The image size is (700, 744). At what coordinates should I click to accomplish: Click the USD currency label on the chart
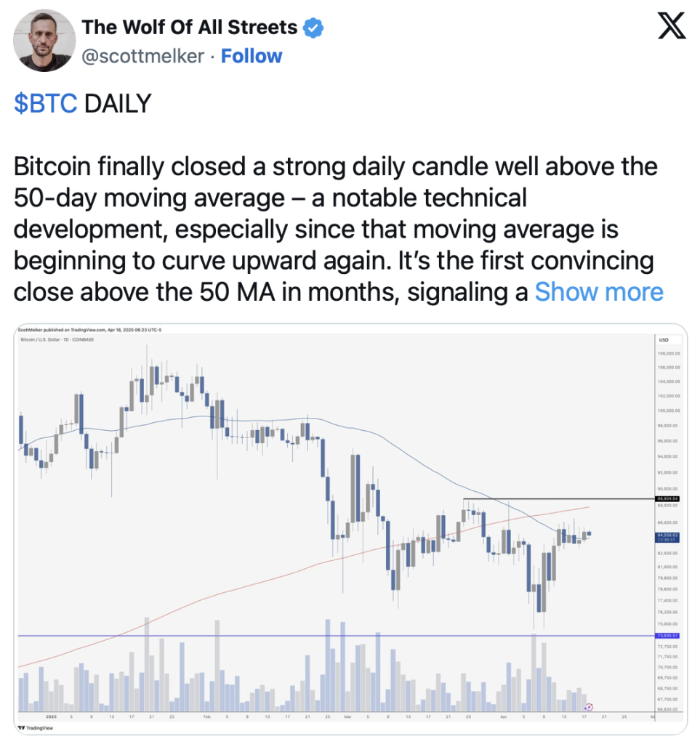pyautogui.click(x=664, y=340)
